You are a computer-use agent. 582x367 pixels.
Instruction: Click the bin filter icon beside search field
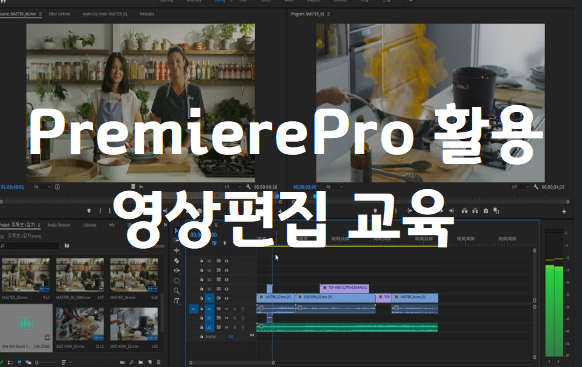click(x=67, y=246)
